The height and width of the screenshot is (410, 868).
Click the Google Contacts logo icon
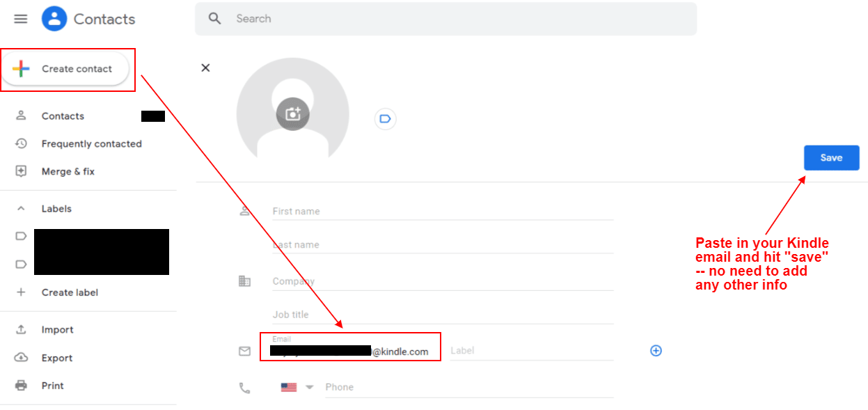(54, 19)
